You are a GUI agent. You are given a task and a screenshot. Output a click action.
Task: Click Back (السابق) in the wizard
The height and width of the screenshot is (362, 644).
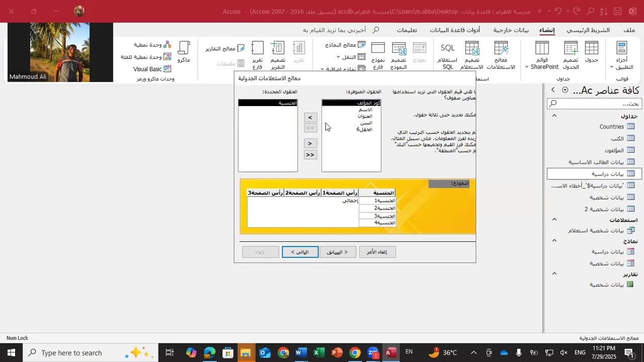(338, 252)
